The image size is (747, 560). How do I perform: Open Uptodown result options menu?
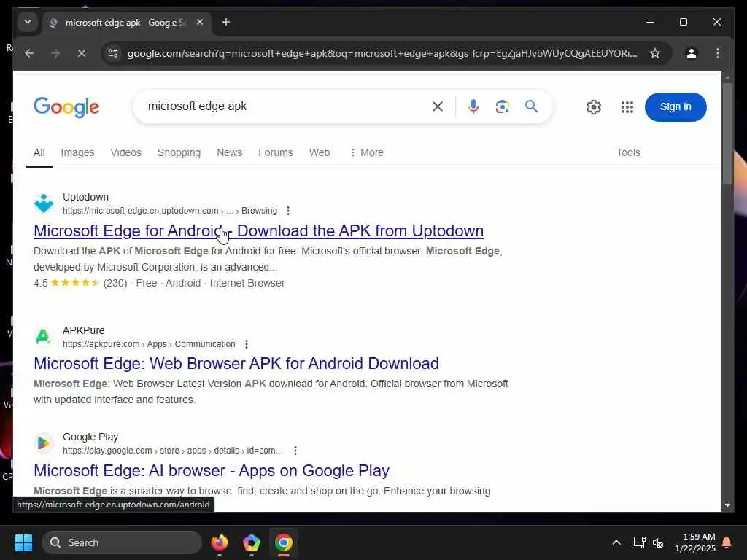[287, 211]
